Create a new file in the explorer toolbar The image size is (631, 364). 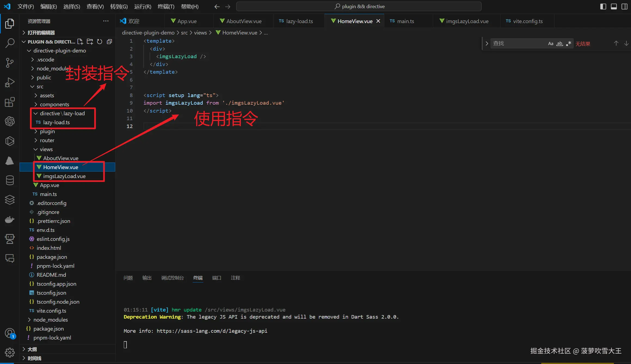80,42
